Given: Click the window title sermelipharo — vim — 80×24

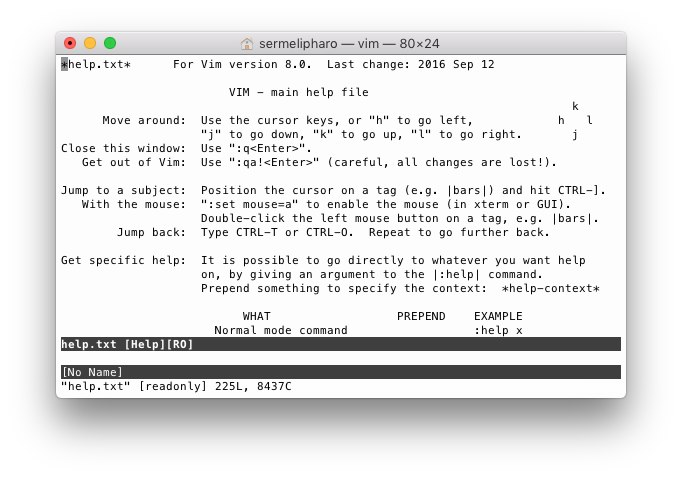Looking at the screenshot, I should point(349,43).
